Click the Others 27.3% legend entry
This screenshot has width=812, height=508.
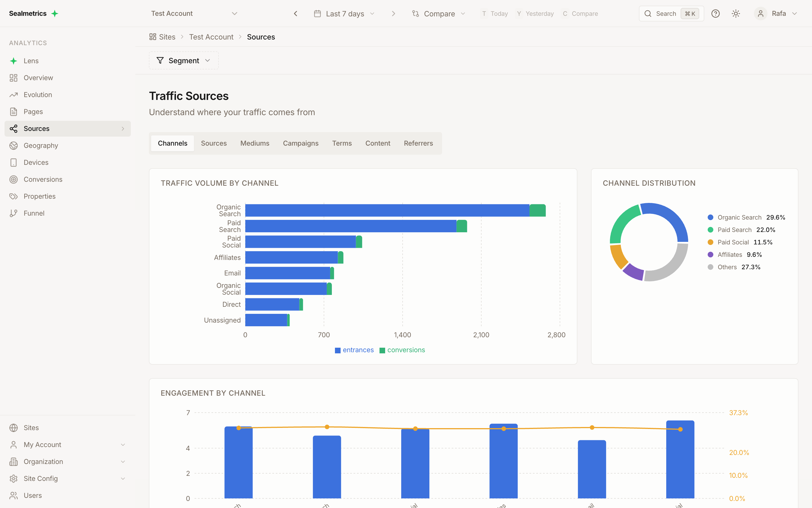coord(734,267)
